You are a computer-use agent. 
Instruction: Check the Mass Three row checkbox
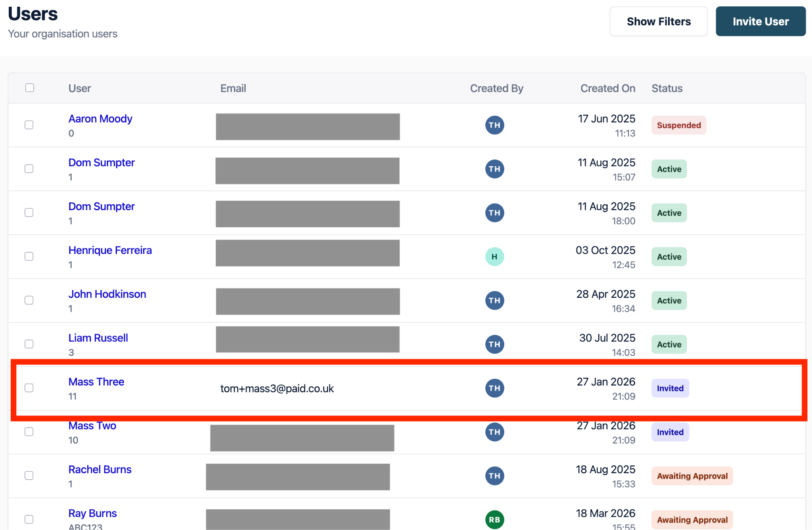pos(29,388)
